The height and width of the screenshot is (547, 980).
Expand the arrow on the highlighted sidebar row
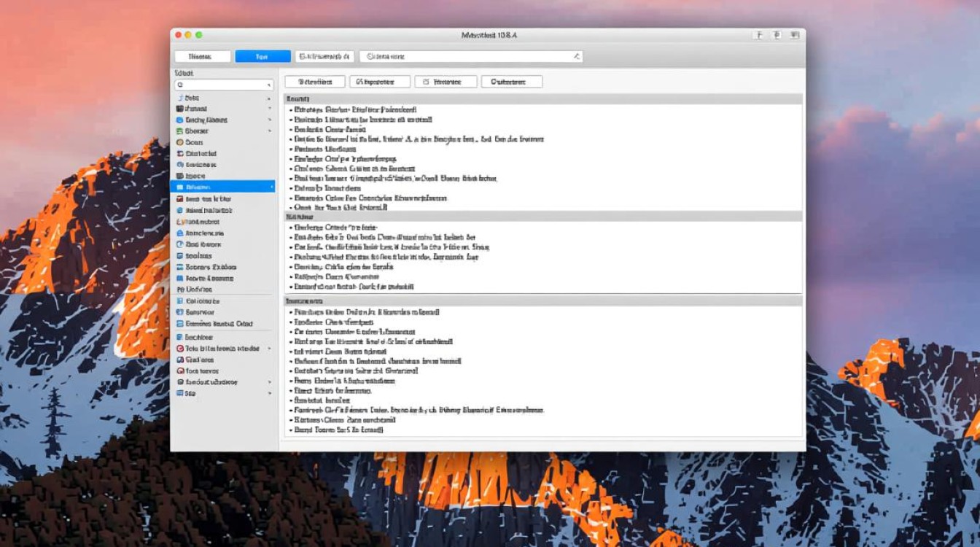(271, 187)
